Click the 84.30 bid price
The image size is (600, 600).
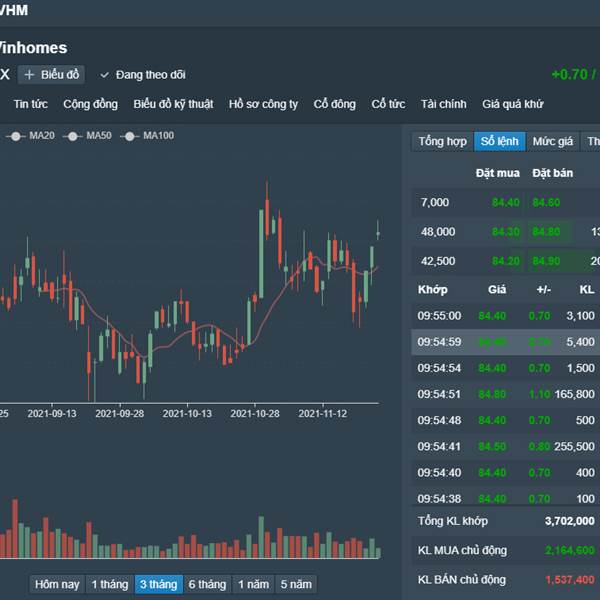pos(505,232)
